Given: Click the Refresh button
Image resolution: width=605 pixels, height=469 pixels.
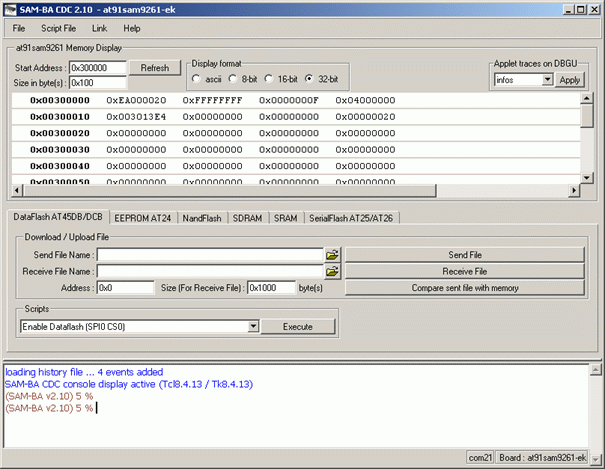Looking at the screenshot, I should pos(155,68).
